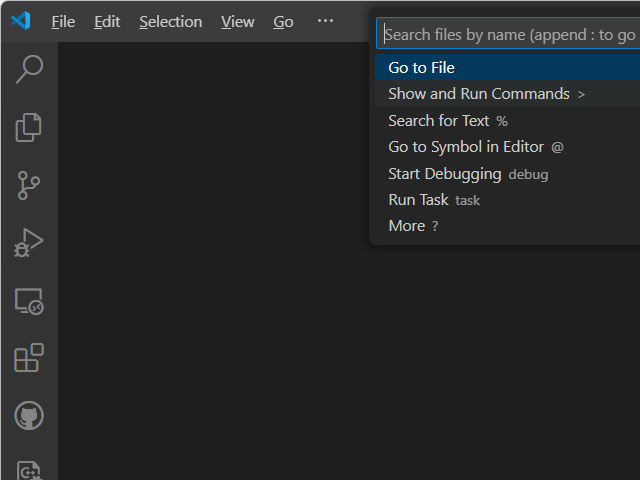This screenshot has height=480, width=640.
Task: Open the GitHub view in activity bar
Action: (x=29, y=416)
